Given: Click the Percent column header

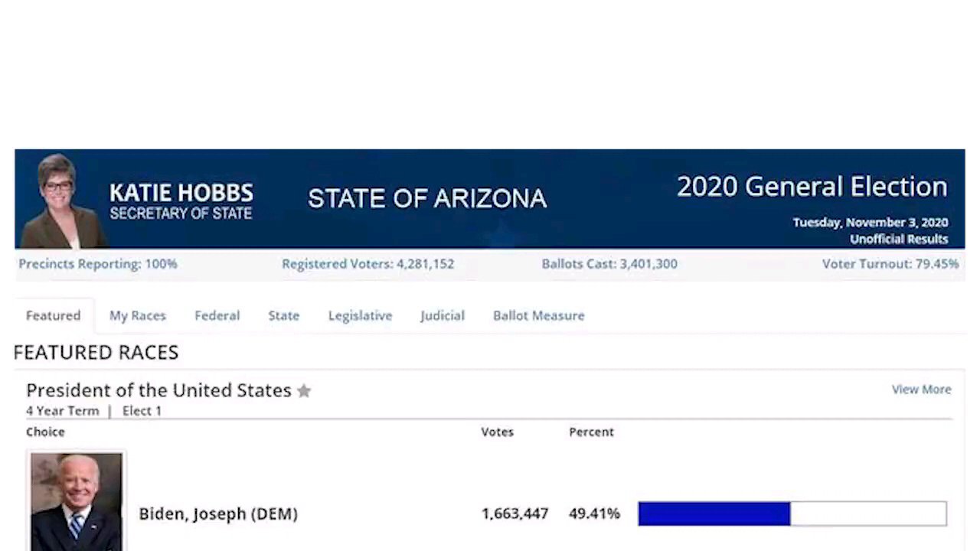Looking at the screenshot, I should 591,432.
